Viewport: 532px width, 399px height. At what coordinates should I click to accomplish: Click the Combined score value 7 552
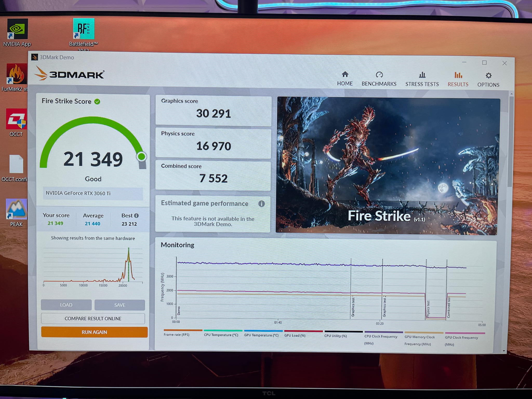(213, 178)
